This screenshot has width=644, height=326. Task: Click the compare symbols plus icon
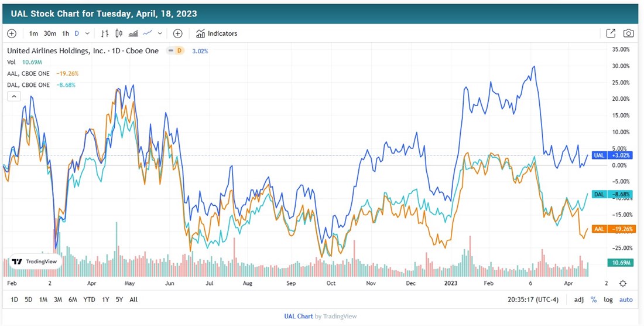coord(178,33)
